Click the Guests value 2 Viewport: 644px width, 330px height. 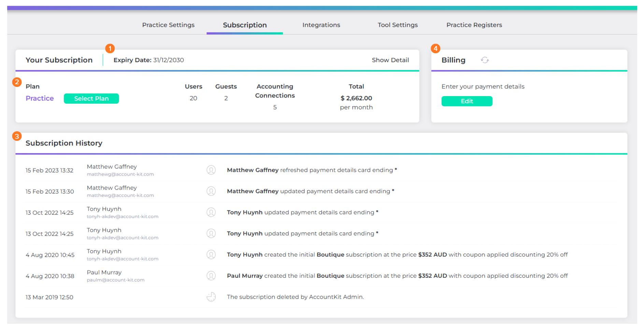[x=226, y=98]
